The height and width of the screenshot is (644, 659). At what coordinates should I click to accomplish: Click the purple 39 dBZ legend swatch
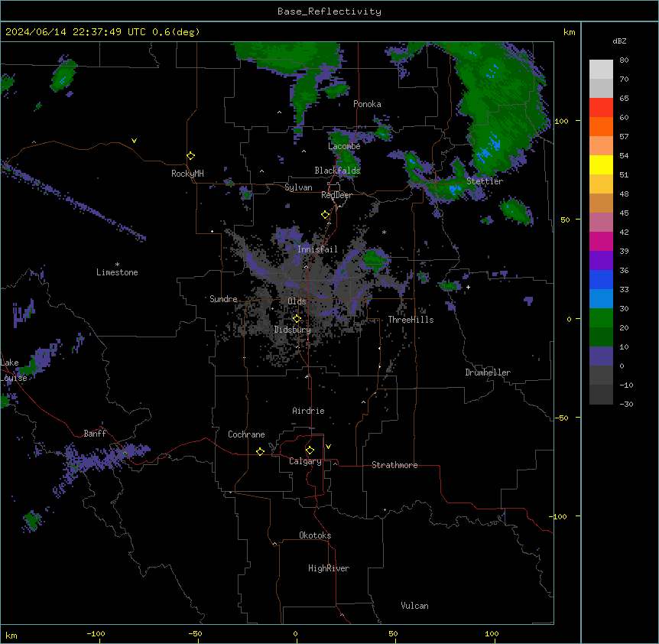point(601,261)
